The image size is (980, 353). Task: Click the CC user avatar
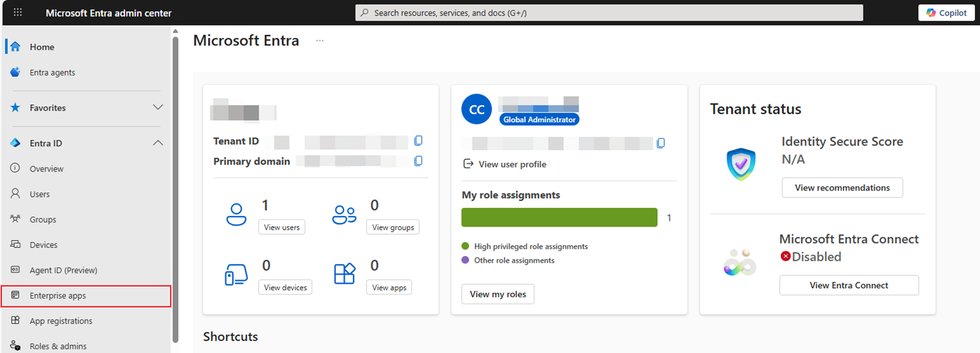(x=477, y=109)
